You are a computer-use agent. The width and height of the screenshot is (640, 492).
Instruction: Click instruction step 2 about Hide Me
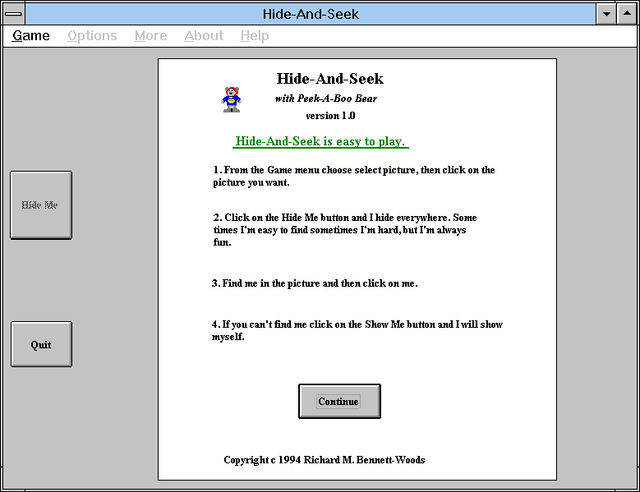tap(345, 229)
